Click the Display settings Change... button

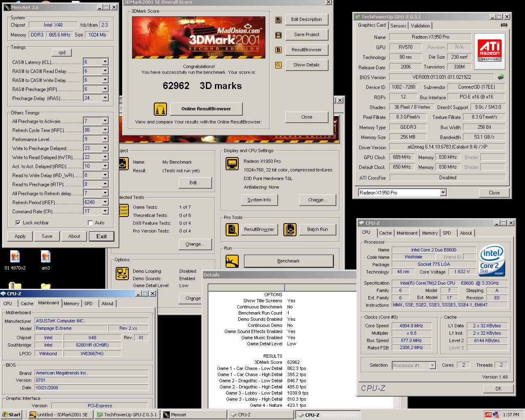click(x=318, y=200)
